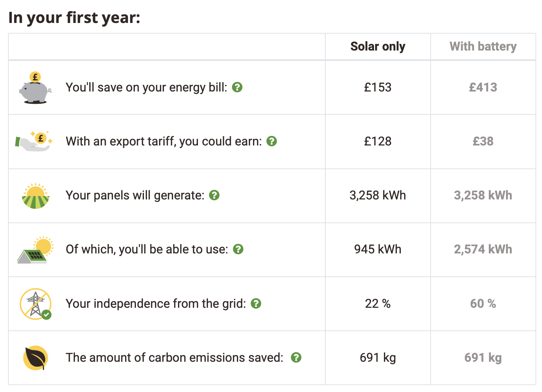The image size is (542, 392).
Task: Click the pylon grid independence icon
Action: [x=36, y=304]
